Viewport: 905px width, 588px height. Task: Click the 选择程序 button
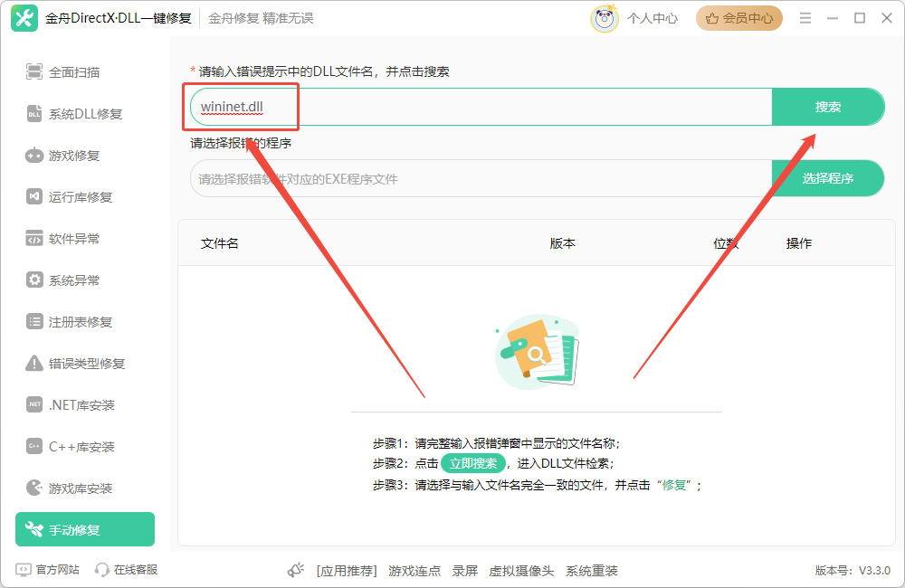pos(828,178)
